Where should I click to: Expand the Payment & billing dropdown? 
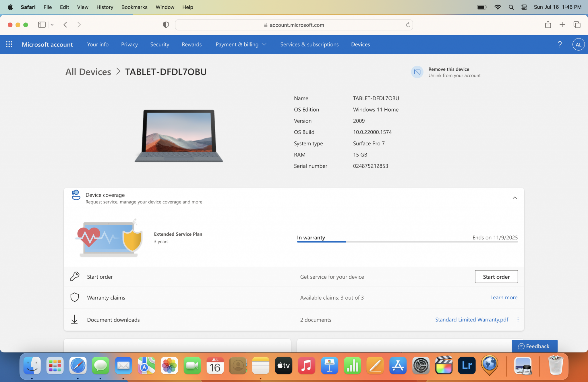[x=241, y=44]
